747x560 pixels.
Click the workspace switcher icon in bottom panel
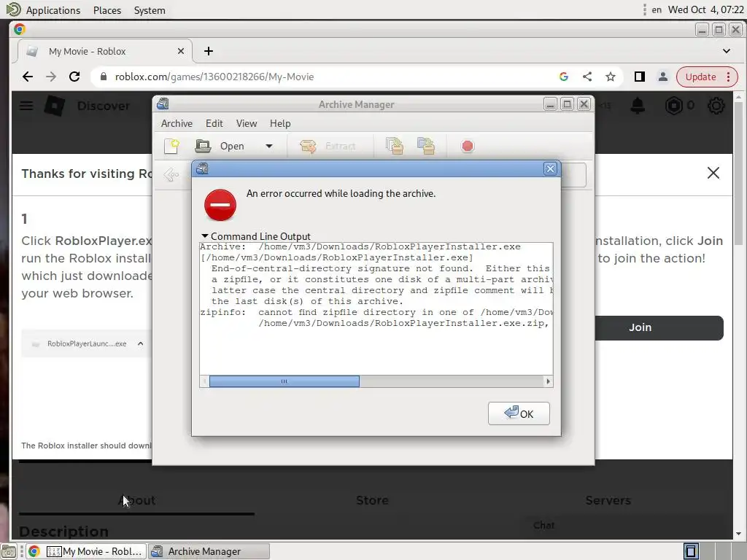691,551
